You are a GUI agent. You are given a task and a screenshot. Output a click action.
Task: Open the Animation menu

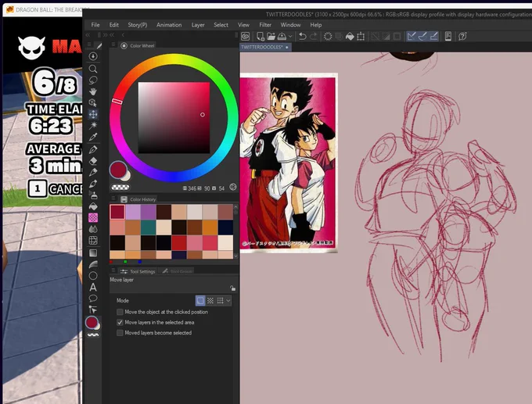169,25
